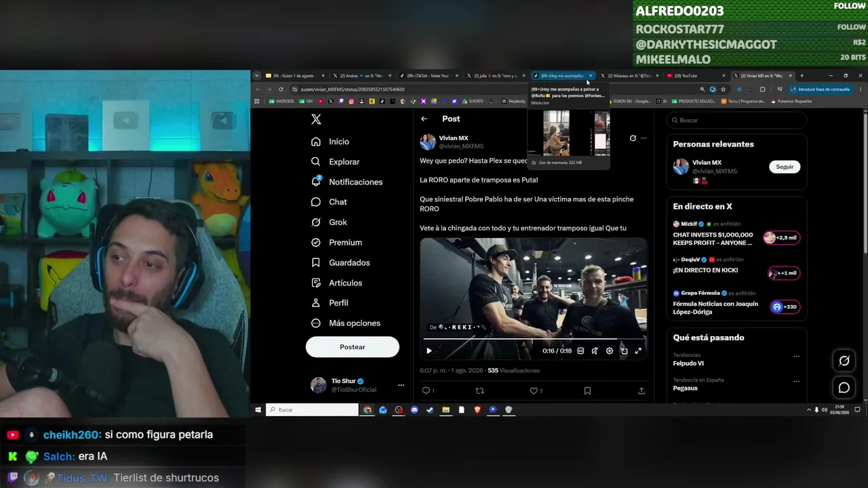Open the Windows notification center
Screen dimensions: 868x488
(858, 410)
